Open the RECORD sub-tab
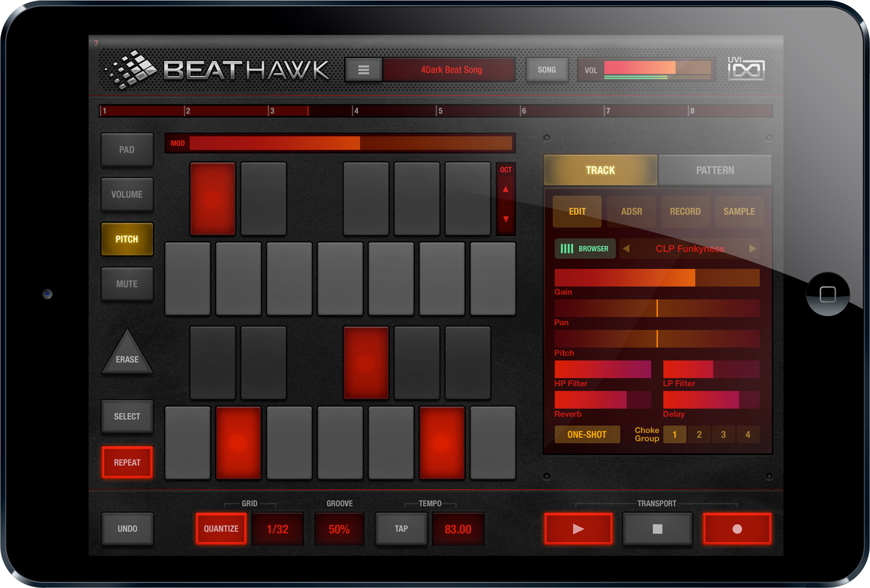Viewport: 870px width, 588px height. [686, 212]
